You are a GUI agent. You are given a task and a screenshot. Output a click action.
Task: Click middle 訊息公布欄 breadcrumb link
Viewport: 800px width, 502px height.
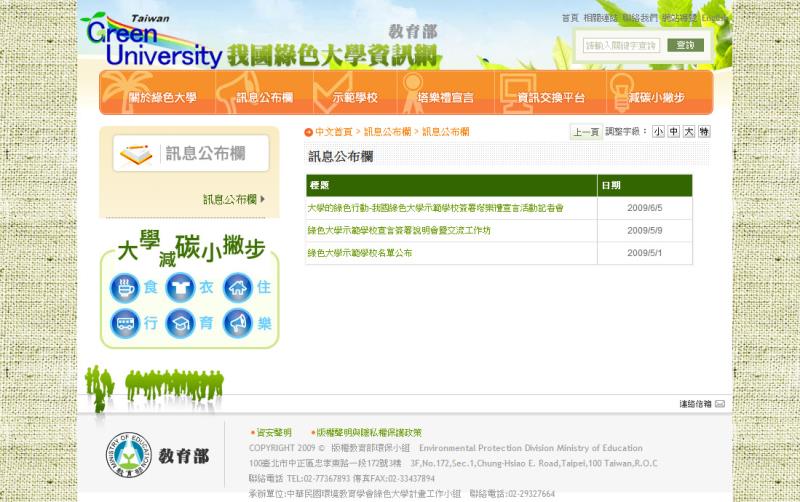coord(387,132)
